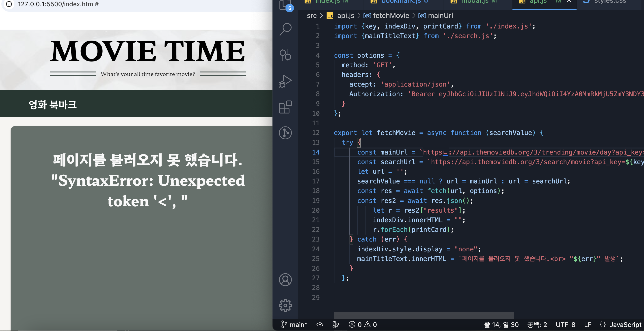Screen dimensions: 644x331
Task: Open the Run and Debug view
Action: pyautogui.click(x=285, y=81)
